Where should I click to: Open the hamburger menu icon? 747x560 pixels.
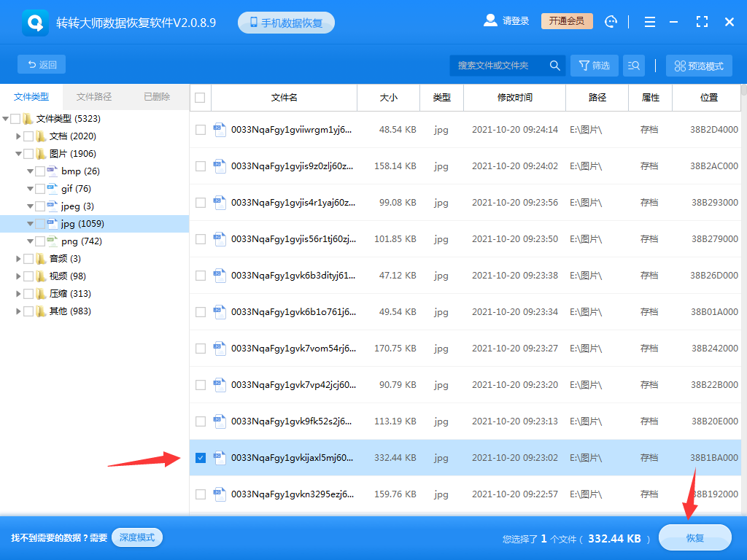[650, 22]
